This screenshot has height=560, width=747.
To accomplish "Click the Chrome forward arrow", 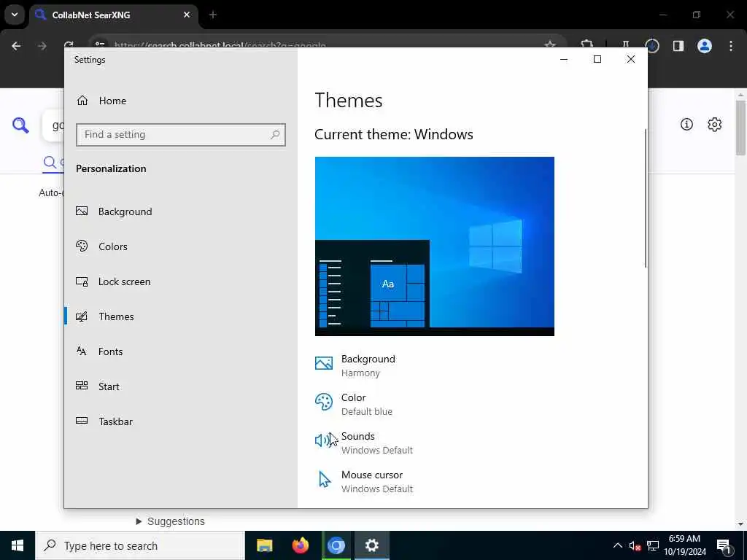I will [42, 46].
